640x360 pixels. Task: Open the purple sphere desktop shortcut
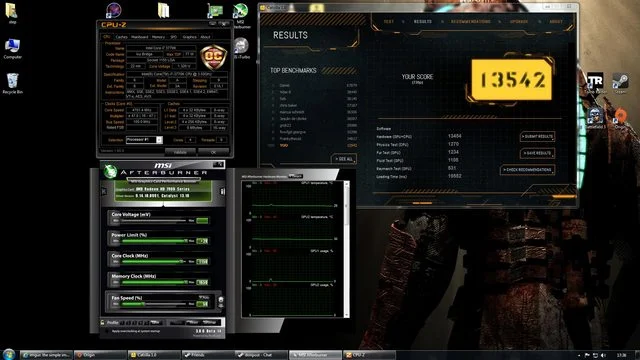point(113,10)
